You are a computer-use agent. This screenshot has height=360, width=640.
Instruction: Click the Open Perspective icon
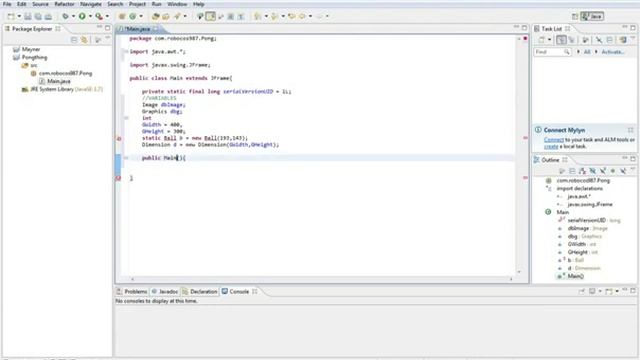575,16
